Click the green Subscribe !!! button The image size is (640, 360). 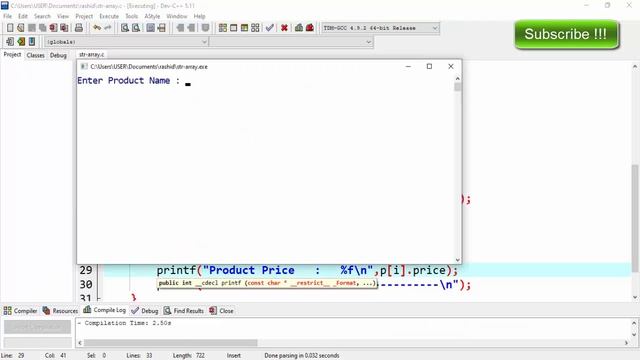567,34
